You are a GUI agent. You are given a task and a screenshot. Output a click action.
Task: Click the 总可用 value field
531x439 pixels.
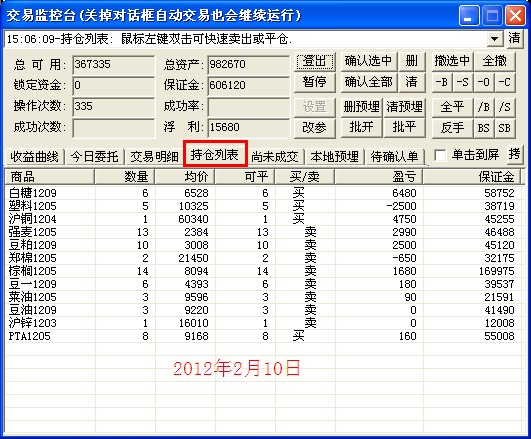(113, 64)
